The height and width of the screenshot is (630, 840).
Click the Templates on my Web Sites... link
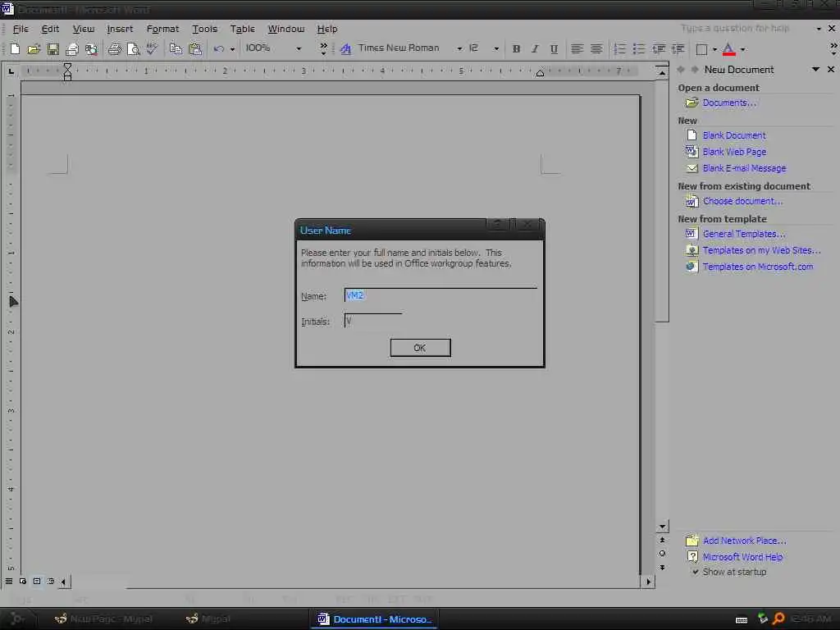coord(761,250)
